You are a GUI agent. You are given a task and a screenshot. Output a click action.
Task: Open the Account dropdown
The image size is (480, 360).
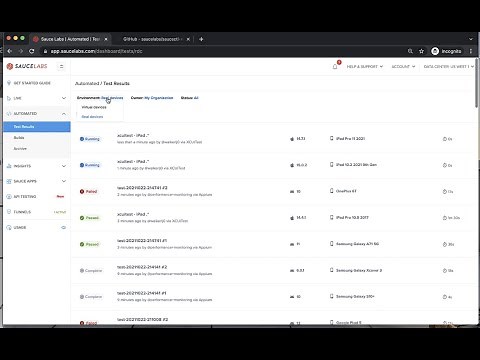403,67
